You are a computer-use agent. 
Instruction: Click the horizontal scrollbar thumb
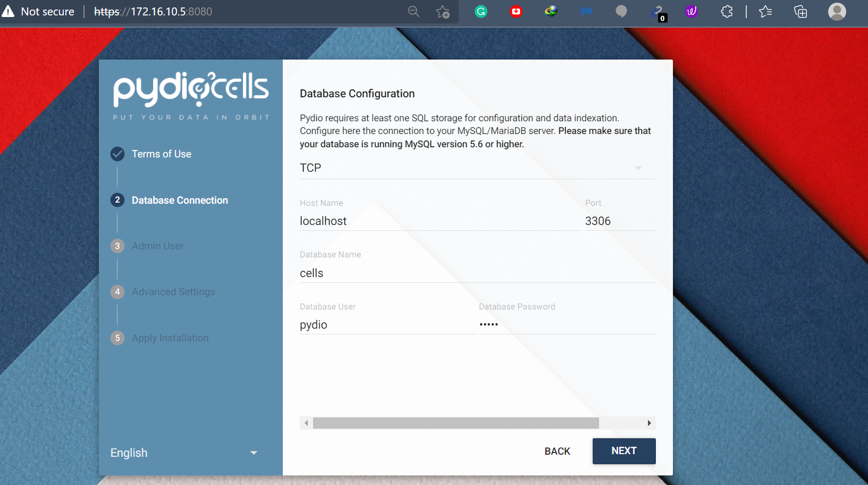pyautogui.click(x=456, y=423)
